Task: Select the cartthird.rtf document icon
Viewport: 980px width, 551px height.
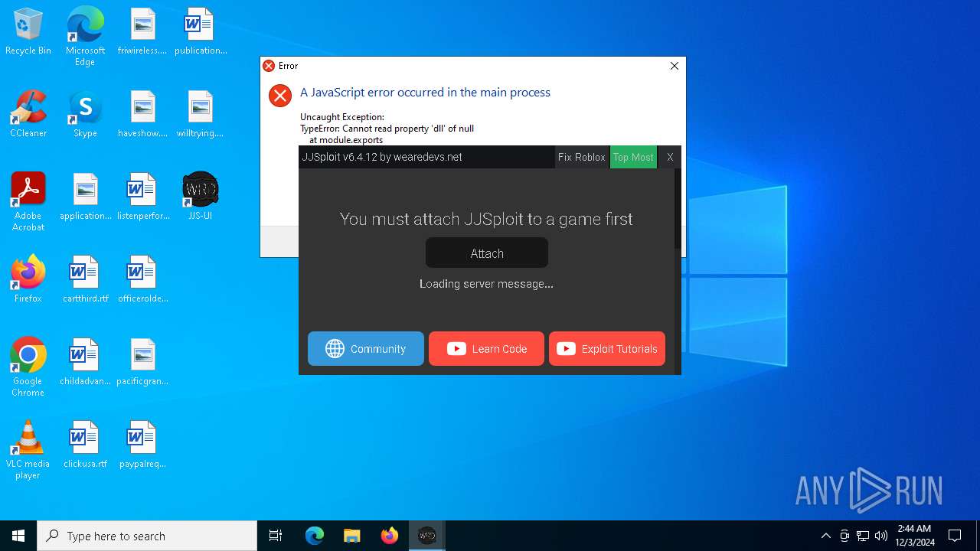Action: tap(85, 280)
